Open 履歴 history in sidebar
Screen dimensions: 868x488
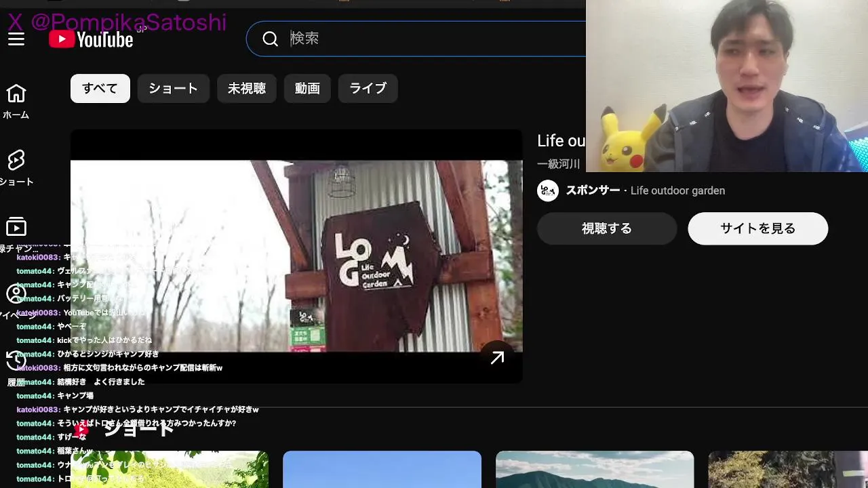(x=16, y=368)
